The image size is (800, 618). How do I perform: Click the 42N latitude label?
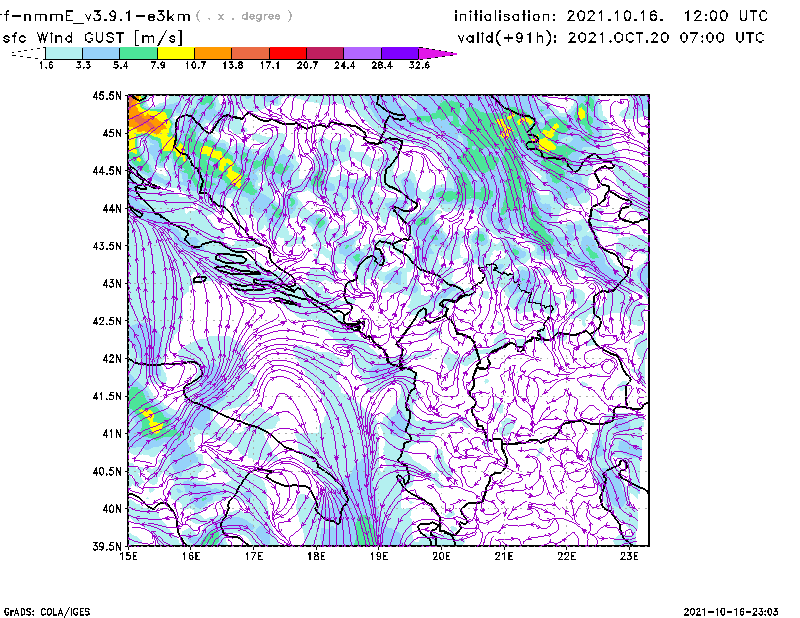(x=112, y=359)
